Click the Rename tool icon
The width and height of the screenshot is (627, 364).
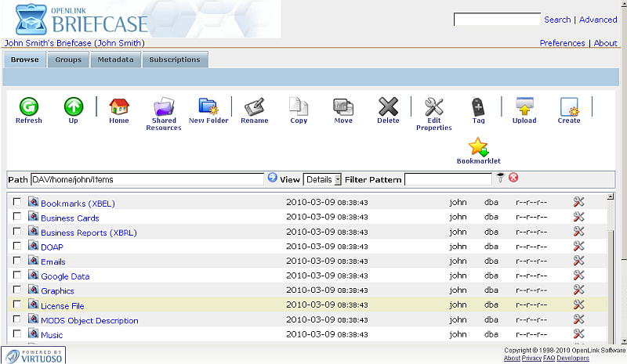click(x=254, y=106)
